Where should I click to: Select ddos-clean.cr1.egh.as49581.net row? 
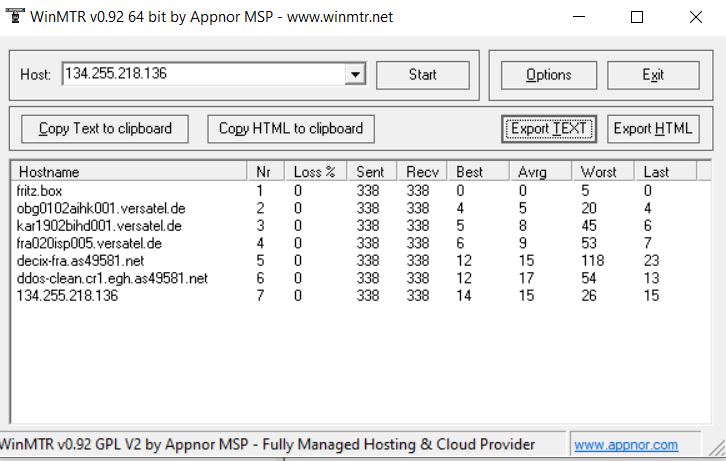112,279
